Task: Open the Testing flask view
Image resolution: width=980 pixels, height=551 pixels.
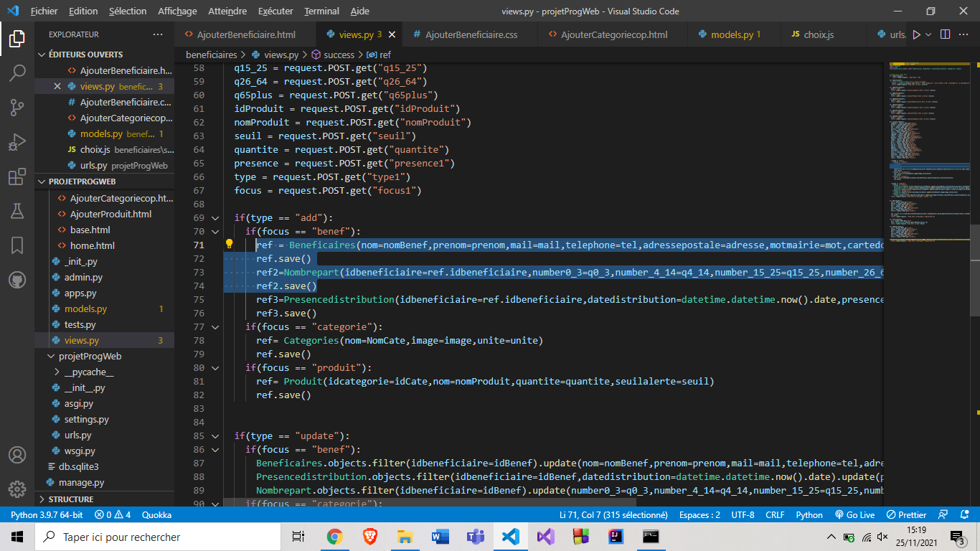Action: pos(17,211)
